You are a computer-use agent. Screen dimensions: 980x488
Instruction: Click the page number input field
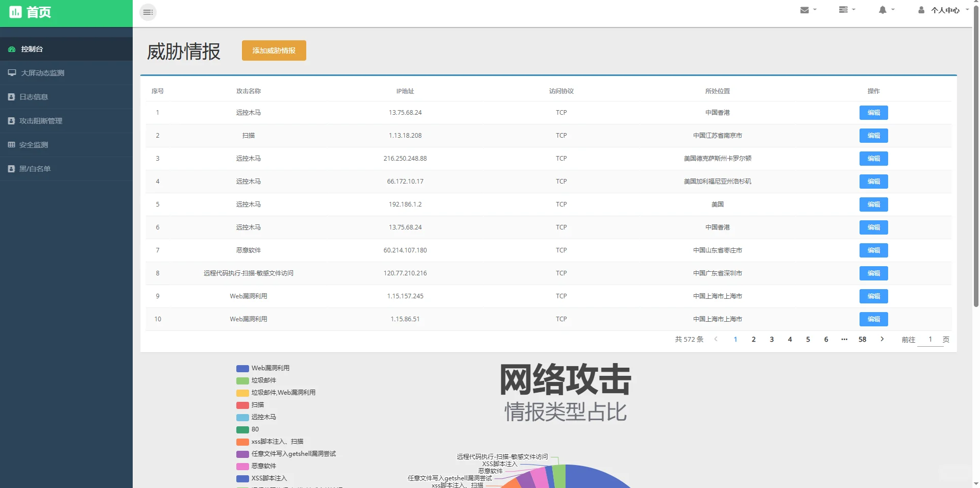[x=930, y=339]
